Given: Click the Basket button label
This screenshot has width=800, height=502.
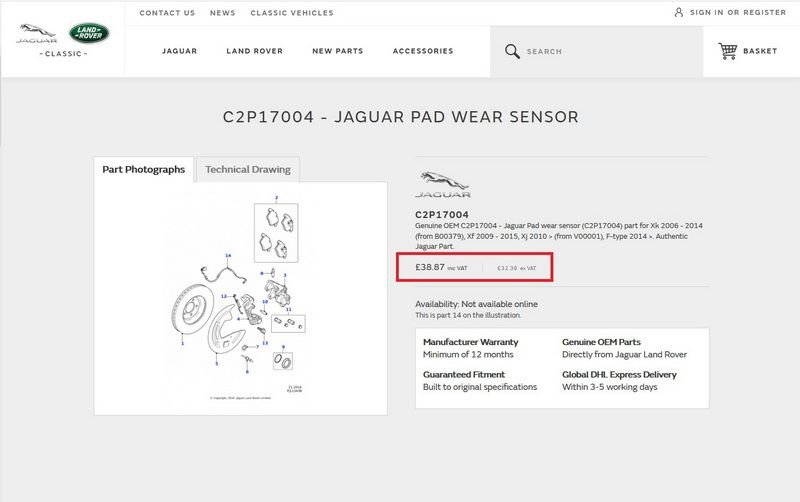Looking at the screenshot, I should 760,51.
